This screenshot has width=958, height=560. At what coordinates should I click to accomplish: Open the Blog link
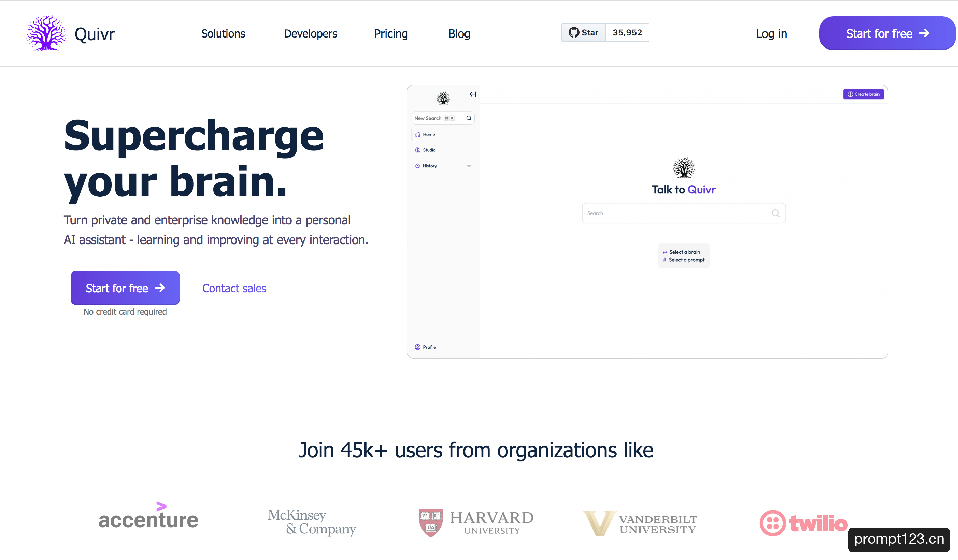pyautogui.click(x=459, y=33)
